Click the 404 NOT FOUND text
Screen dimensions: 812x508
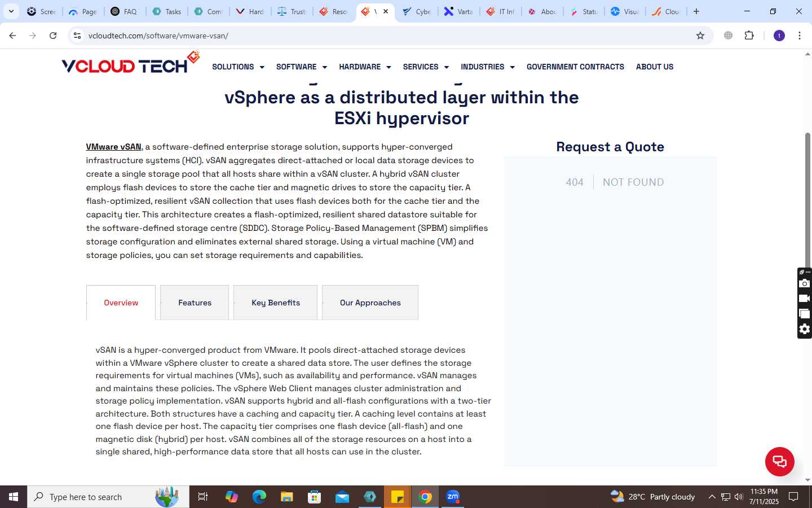(x=615, y=182)
